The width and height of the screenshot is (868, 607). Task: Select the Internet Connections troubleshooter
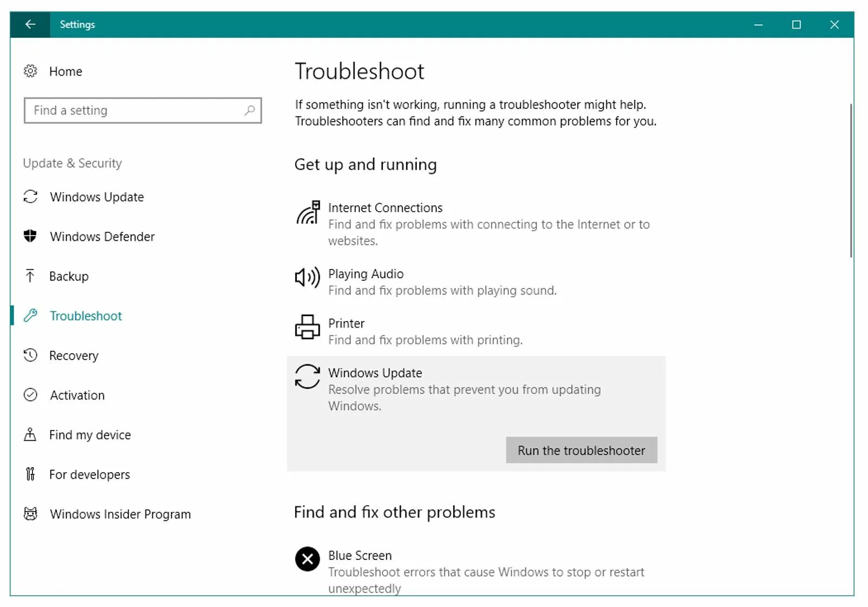tap(476, 224)
